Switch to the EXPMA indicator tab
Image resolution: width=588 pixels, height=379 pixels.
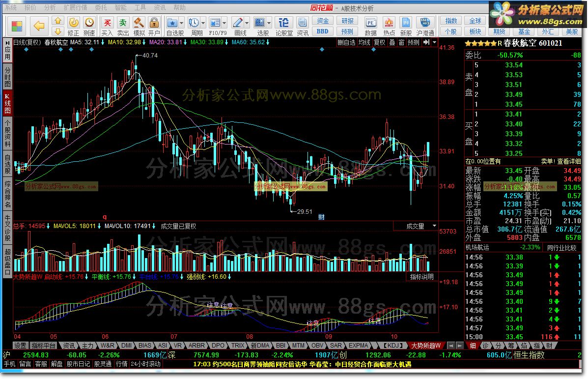[358, 345]
